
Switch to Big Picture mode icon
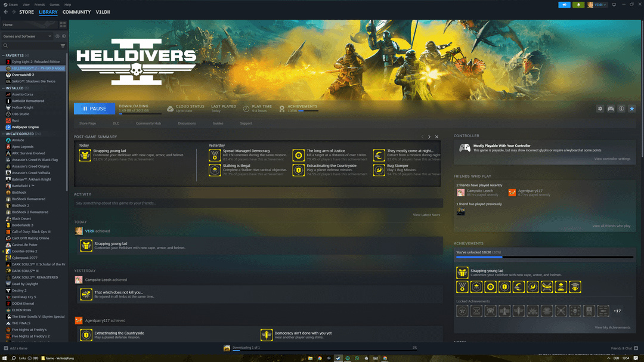click(614, 5)
